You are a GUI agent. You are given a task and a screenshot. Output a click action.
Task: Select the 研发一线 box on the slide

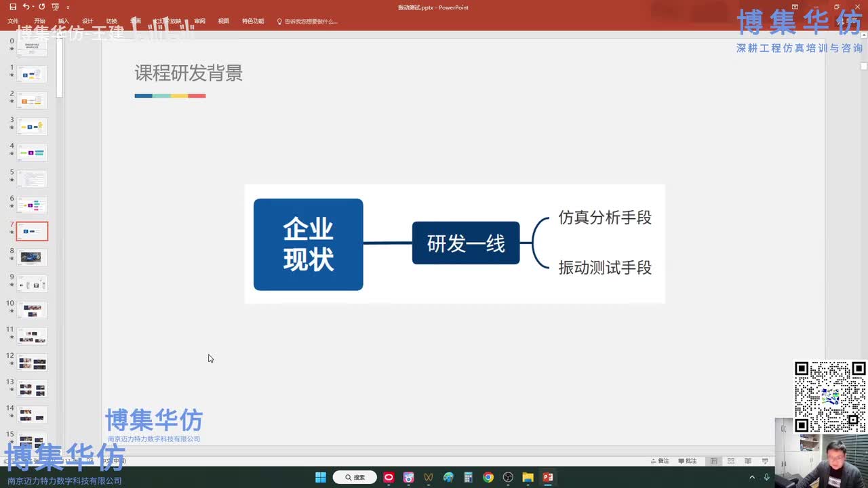[x=466, y=243]
